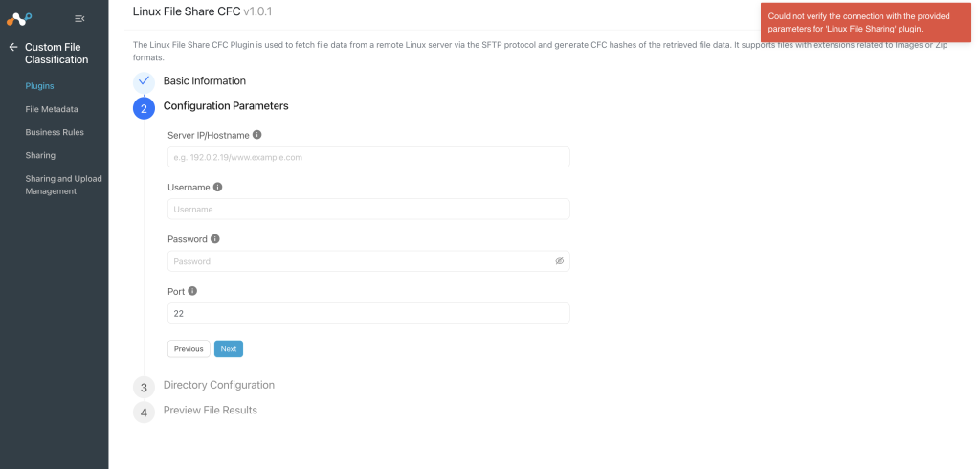Image resolution: width=980 pixels, height=469 pixels.
Task: Go back using the arrow beside Custom File Classification
Action: pyautogui.click(x=13, y=47)
